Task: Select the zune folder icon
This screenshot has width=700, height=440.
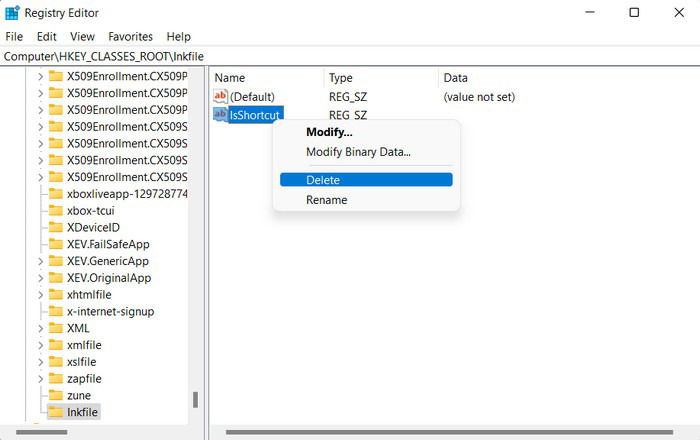Action: [56, 395]
